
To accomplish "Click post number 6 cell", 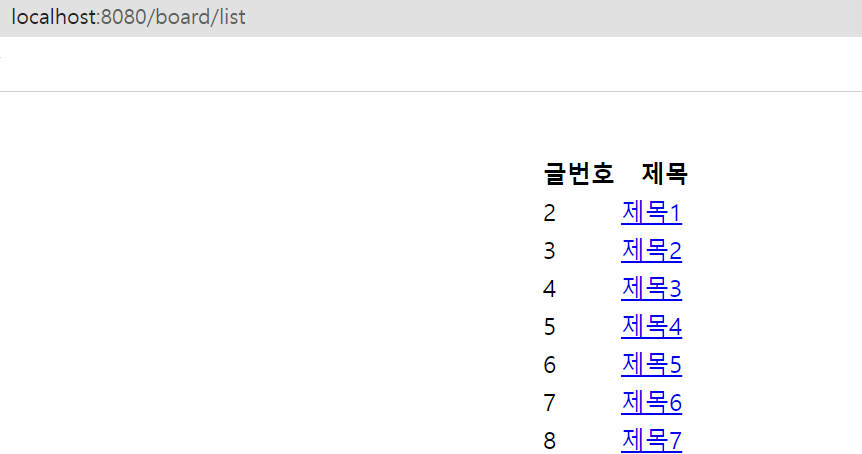I will point(549,365).
